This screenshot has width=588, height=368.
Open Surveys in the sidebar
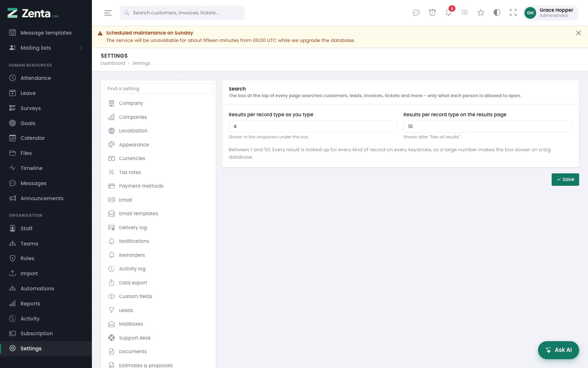pos(46,108)
